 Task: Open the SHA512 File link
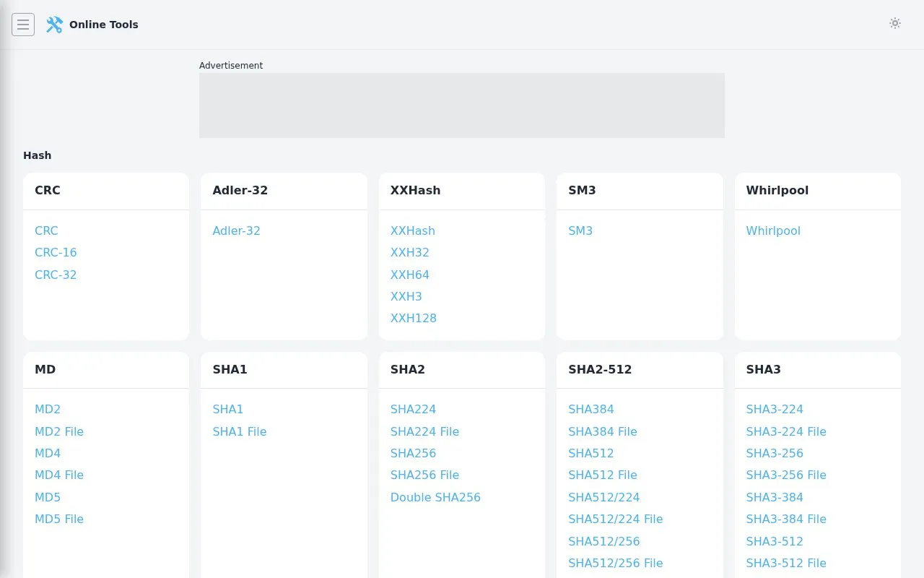[x=603, y=475]
